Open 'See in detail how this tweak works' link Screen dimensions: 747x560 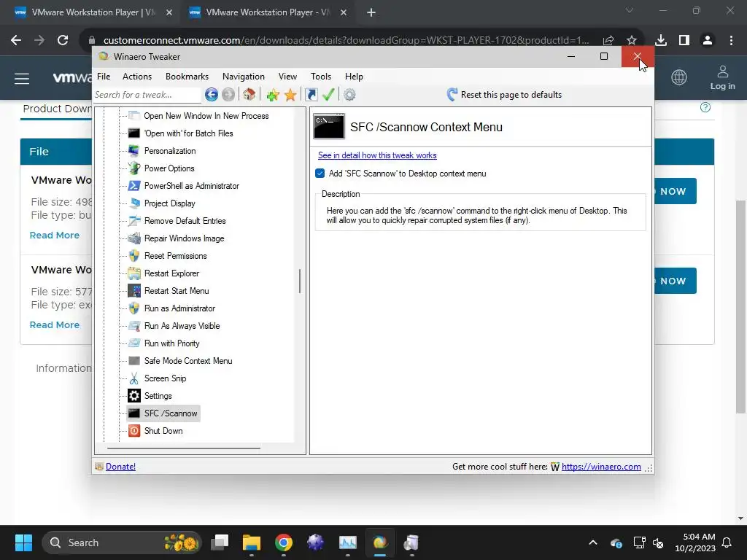click(x=377, y=155)
